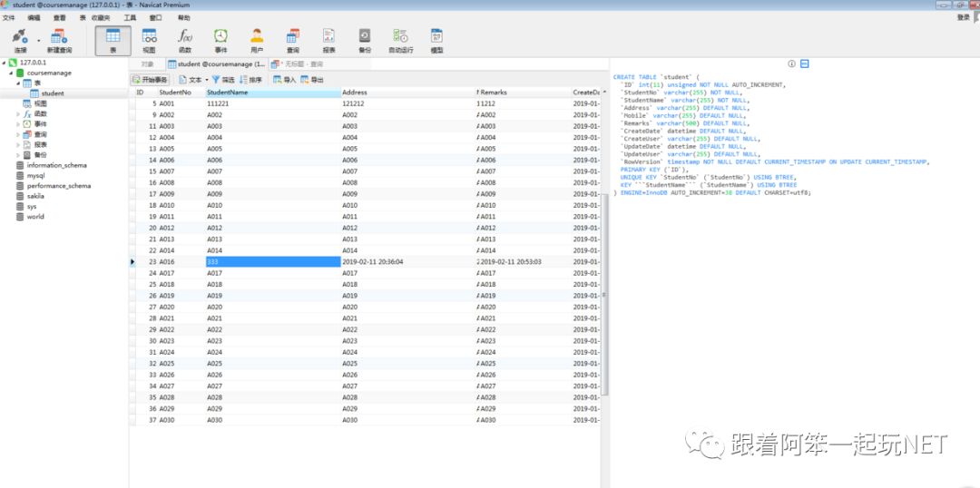Open the 连接 (Connection) tool
This screenshot has width=980, height=488.
(x=20, y=39)
